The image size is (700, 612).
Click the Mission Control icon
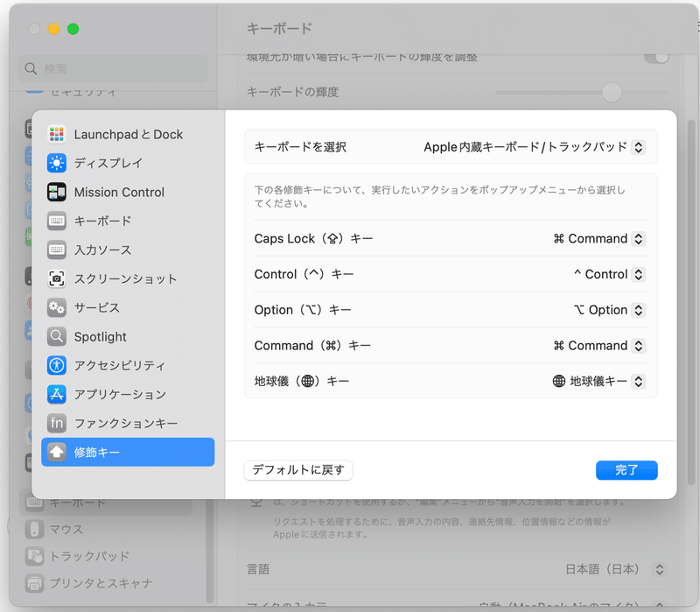57,192
